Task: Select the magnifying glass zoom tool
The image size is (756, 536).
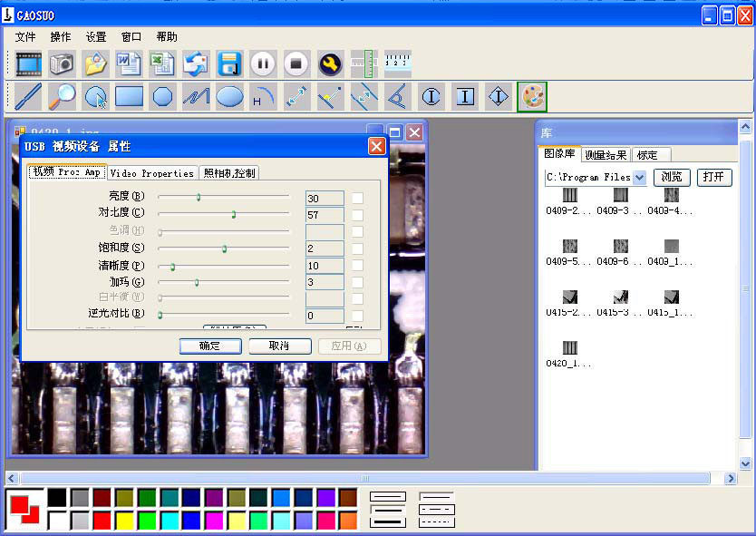Action: [62, 96]
